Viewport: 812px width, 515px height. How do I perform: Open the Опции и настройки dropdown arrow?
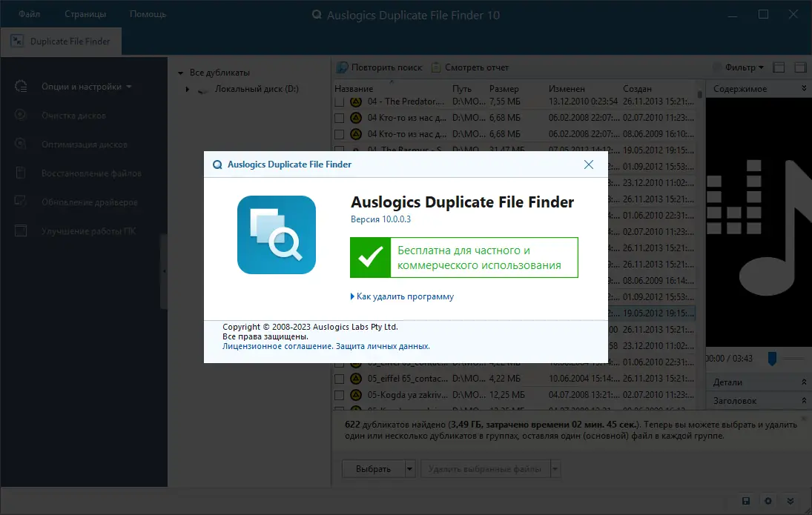(x=129, y=87)
